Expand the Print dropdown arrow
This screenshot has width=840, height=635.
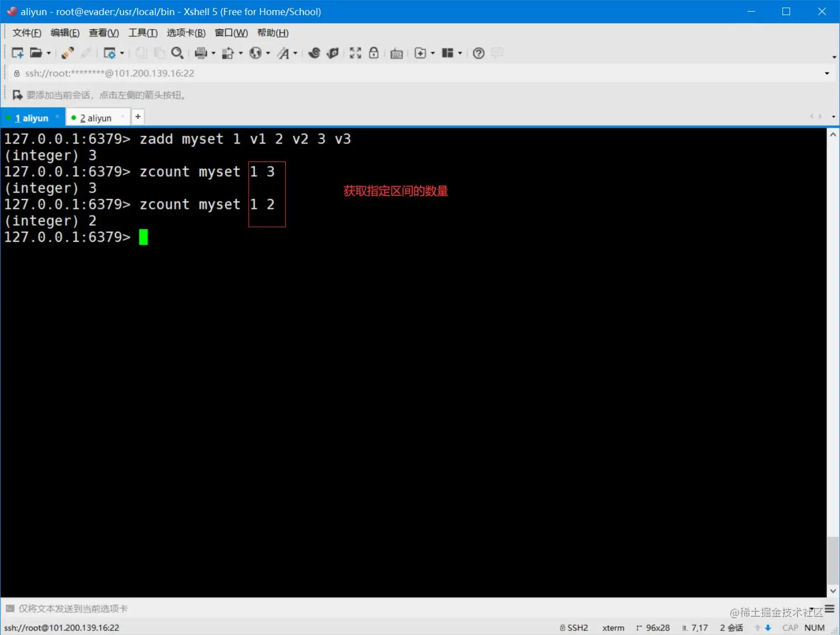tap(213, 54)
